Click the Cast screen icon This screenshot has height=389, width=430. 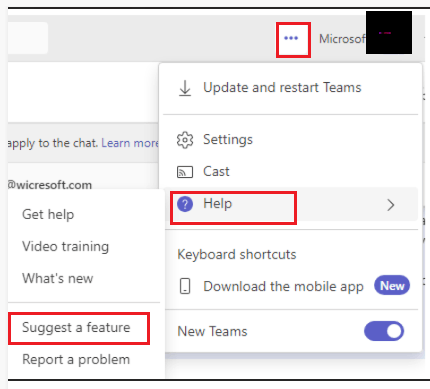coord(185,172)
